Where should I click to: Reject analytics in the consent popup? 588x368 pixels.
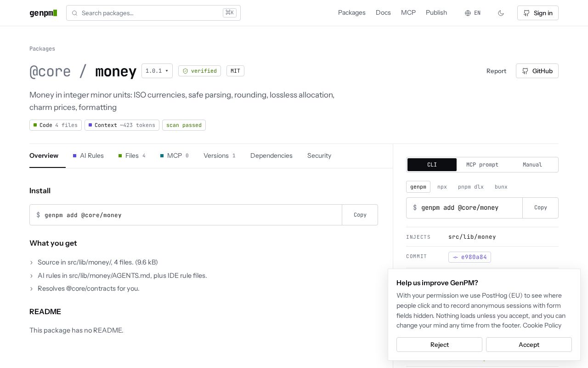tap(439, 345)
